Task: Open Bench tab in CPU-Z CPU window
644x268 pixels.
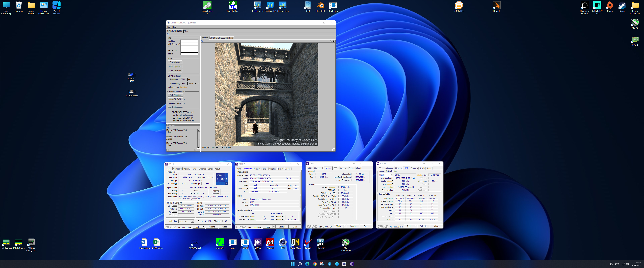Action: pyautogui.click(x=210, y=169)
